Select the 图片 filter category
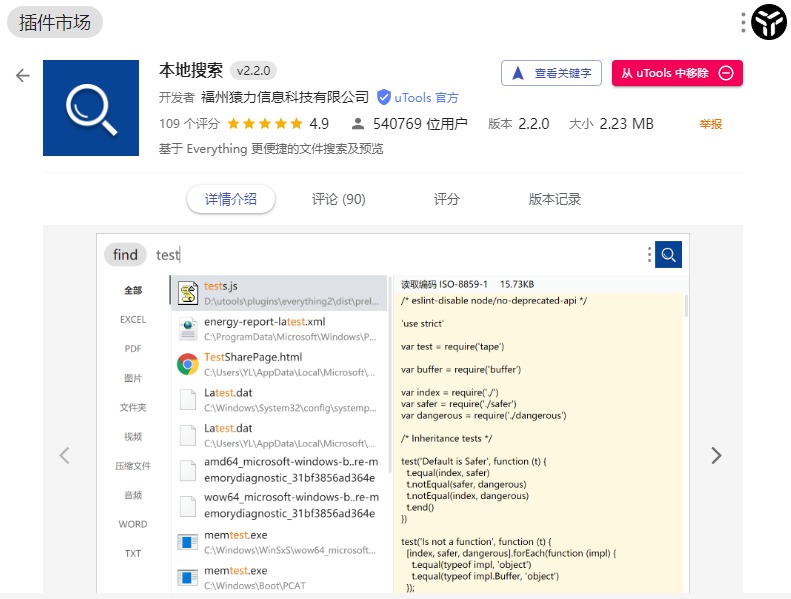The image size is (791, 599). (x=133, y=378)
